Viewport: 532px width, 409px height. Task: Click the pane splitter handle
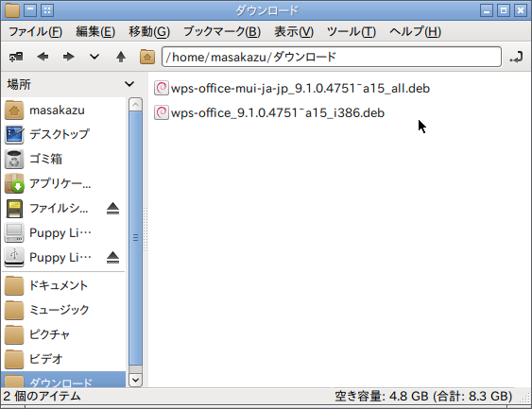(x=146, y=230)
